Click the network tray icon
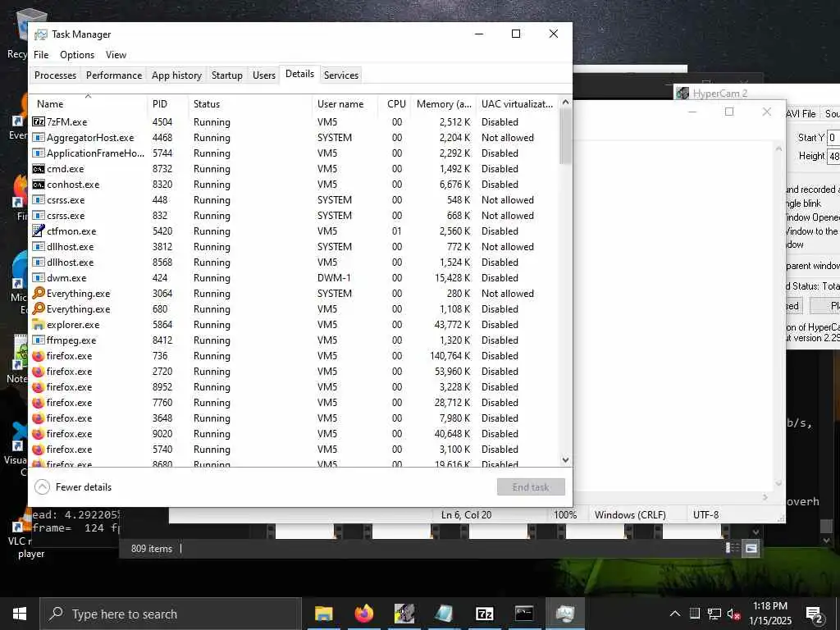Screen dimensions: 840x630 pyautogui.click(x=714, y=614)
